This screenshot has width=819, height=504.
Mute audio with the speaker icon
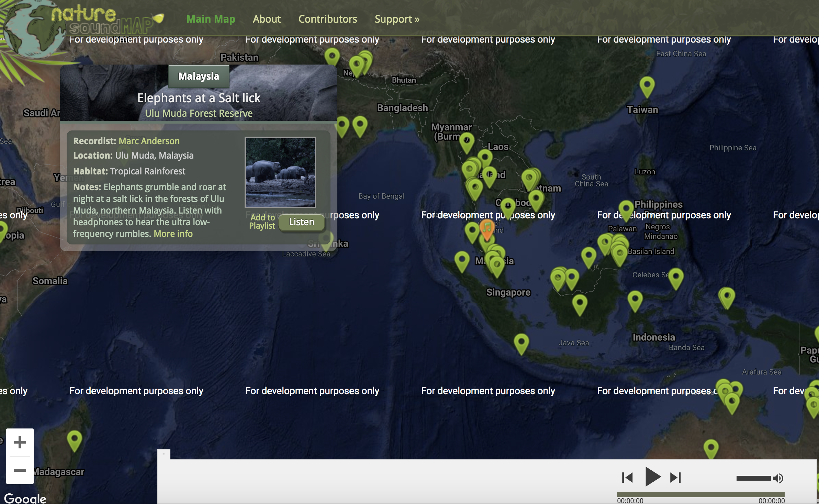[777, 477]
